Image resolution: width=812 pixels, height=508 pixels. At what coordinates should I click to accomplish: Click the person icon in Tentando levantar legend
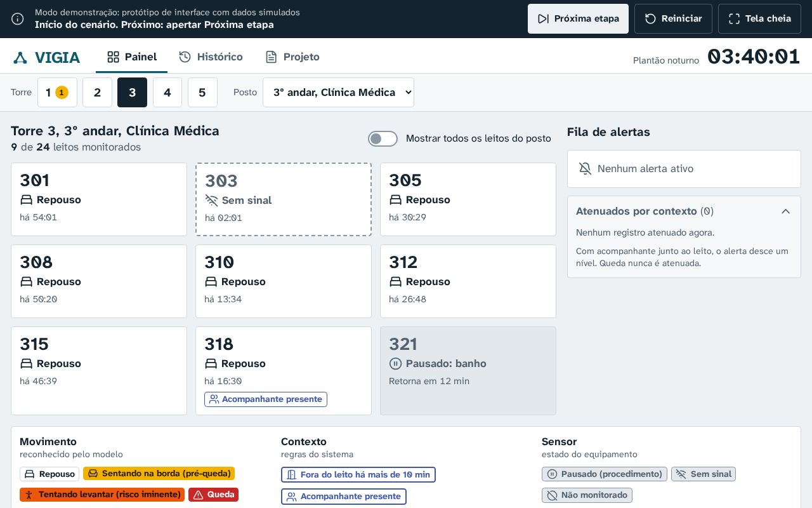29,495
